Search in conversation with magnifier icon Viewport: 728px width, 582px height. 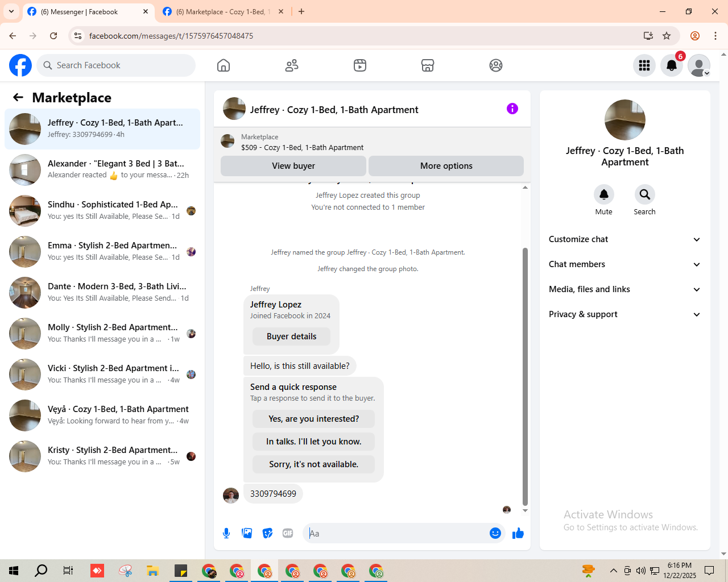point(645,194)
